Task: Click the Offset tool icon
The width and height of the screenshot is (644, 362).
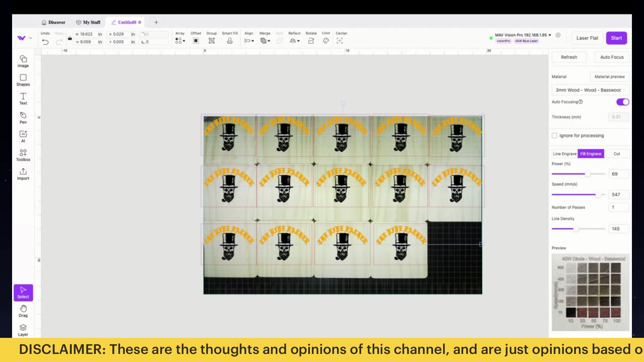Action: point(196,41)
